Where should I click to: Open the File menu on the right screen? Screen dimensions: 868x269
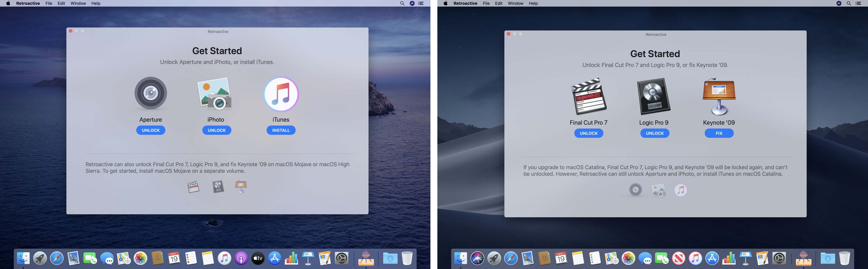pos(486,3)
